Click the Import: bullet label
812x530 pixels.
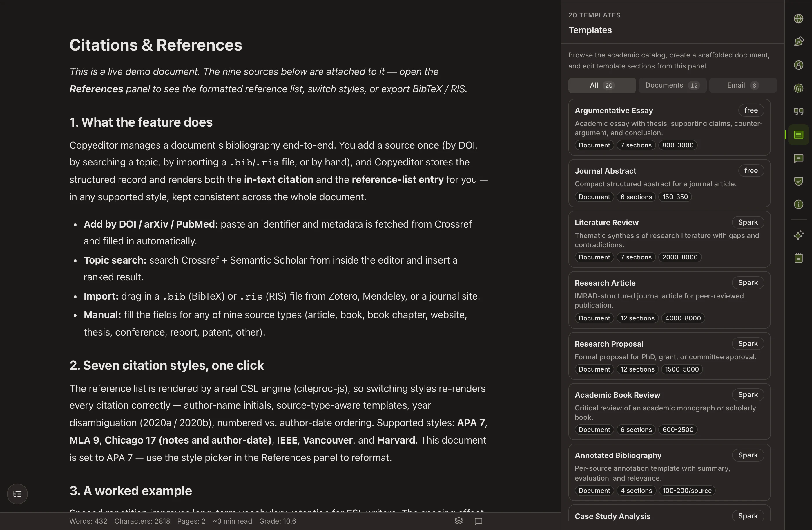[x=101, y=296]
